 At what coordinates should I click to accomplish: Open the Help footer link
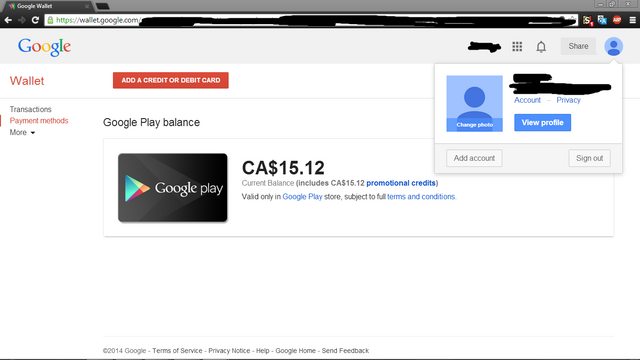click(x=262, y=351)
